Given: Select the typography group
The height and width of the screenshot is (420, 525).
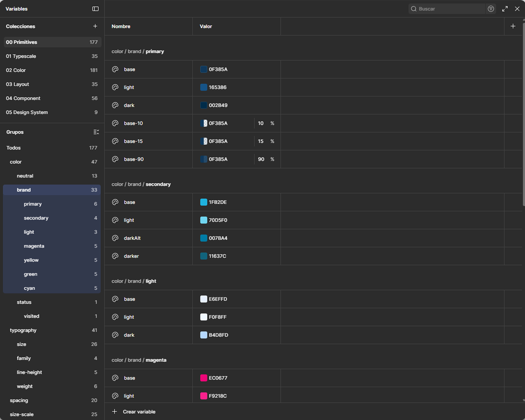Looking at the screenshot, I should (x=52, y=330).
